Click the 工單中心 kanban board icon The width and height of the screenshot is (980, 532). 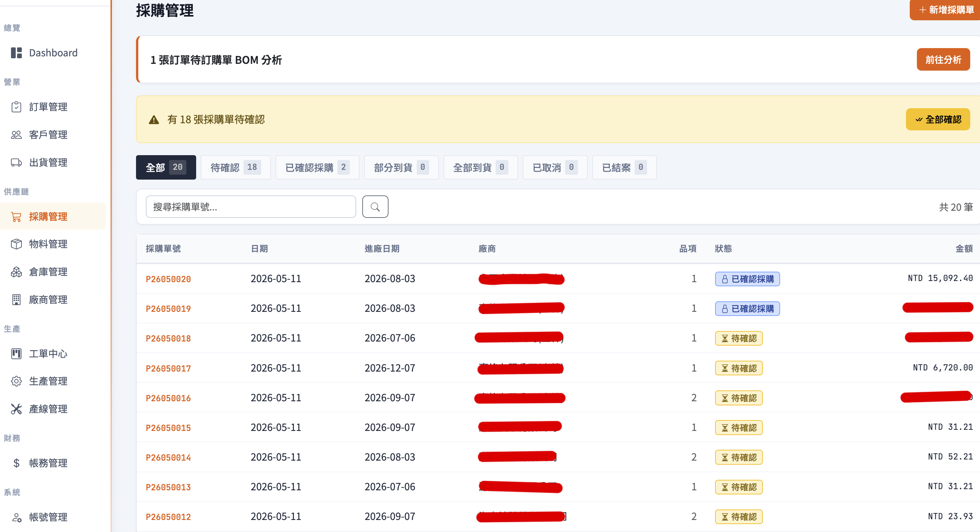17,354
